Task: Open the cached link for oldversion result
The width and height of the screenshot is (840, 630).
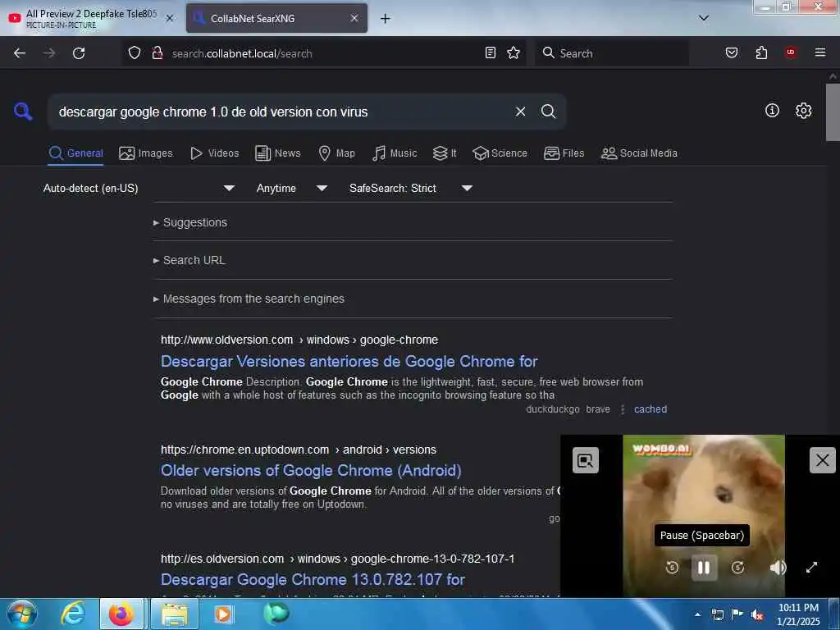Action: tap(651, 409)
